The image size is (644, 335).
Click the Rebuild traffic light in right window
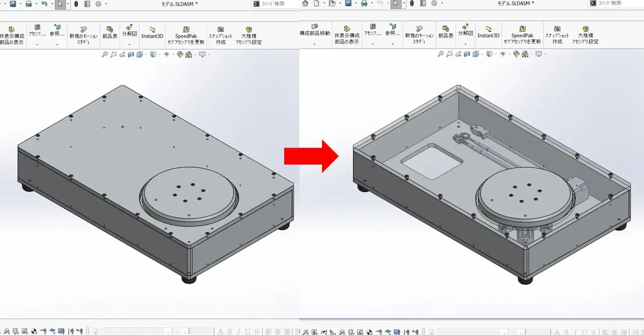coord(411,3)
